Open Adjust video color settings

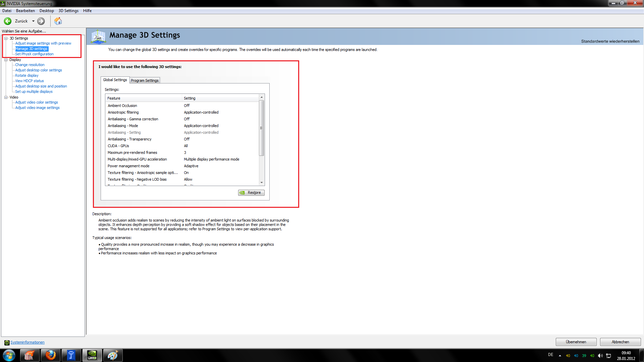[x=37, y=102]
